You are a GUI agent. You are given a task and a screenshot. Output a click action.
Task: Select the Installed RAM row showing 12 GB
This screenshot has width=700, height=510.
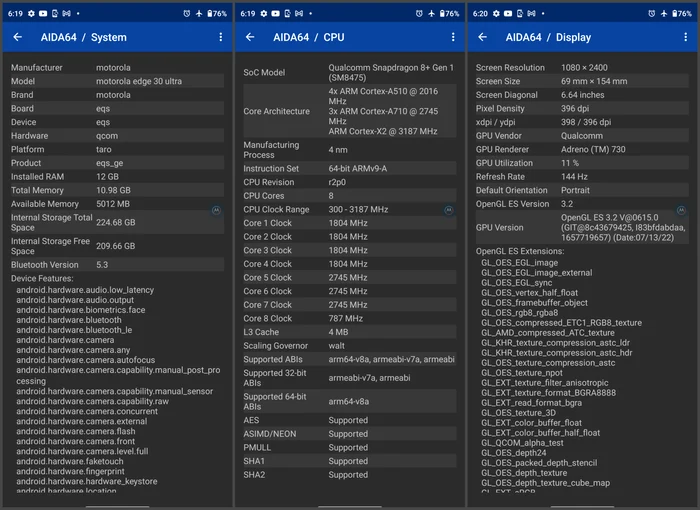click(117, 176)
